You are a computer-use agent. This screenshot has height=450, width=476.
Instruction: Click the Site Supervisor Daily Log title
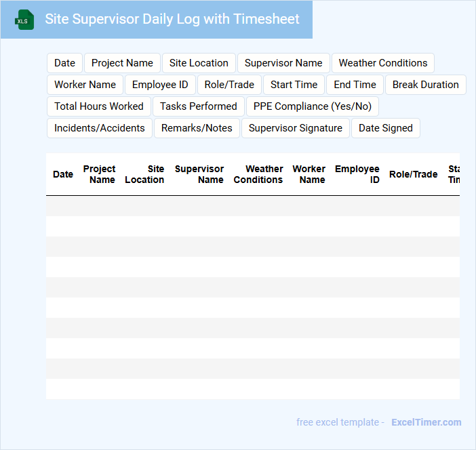[172, 19]
